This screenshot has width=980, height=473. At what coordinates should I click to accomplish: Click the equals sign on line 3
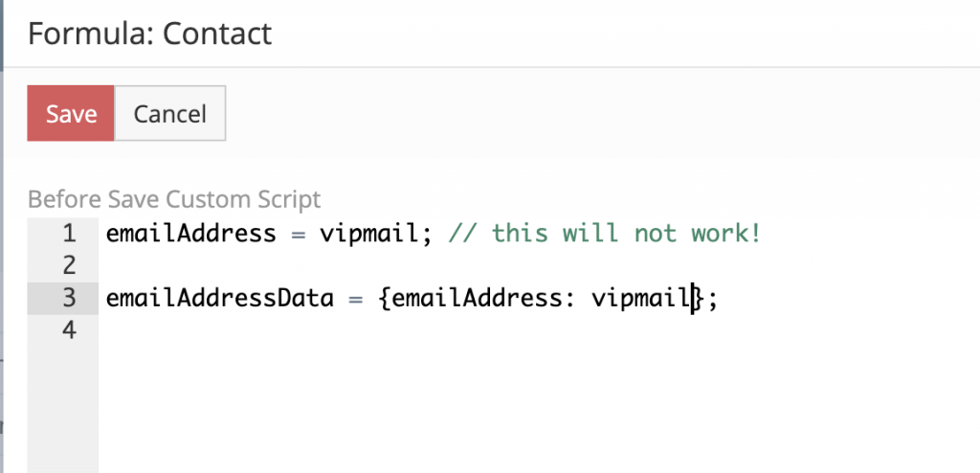point(355,298)
